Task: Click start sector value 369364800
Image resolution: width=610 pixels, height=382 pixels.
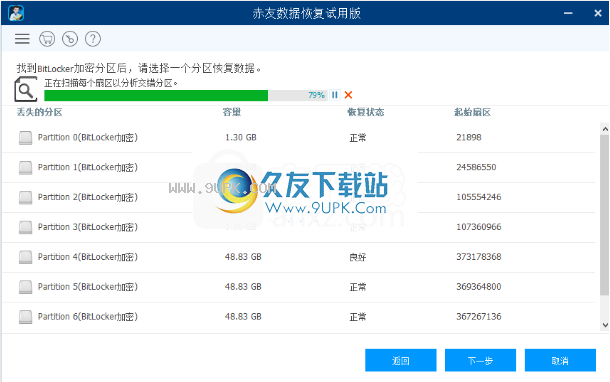Action: [479, 287]
